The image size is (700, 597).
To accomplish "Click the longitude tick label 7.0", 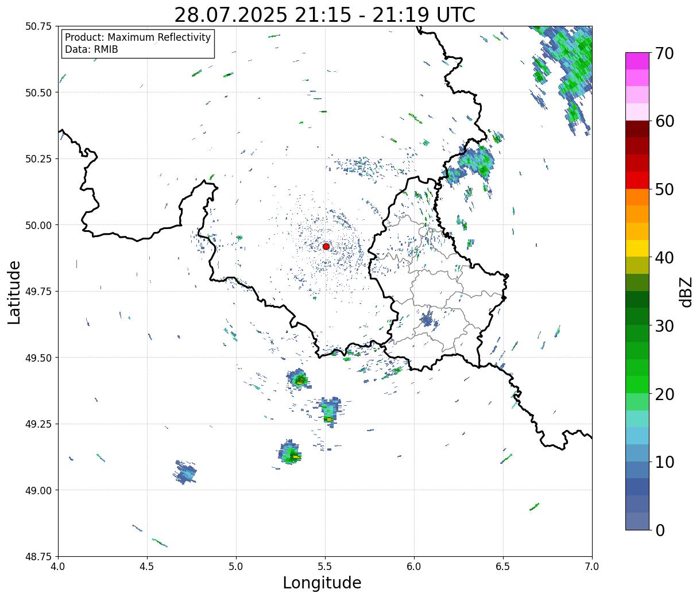I will point(592,566).
